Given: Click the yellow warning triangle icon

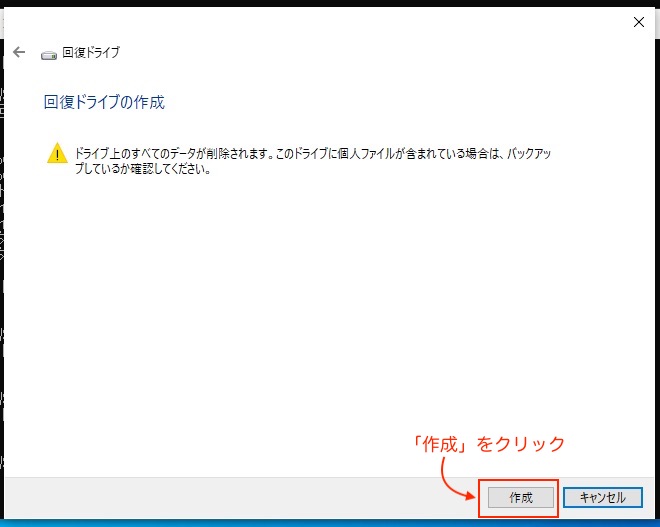Looking at the screenshot, I should coord(57,153).
